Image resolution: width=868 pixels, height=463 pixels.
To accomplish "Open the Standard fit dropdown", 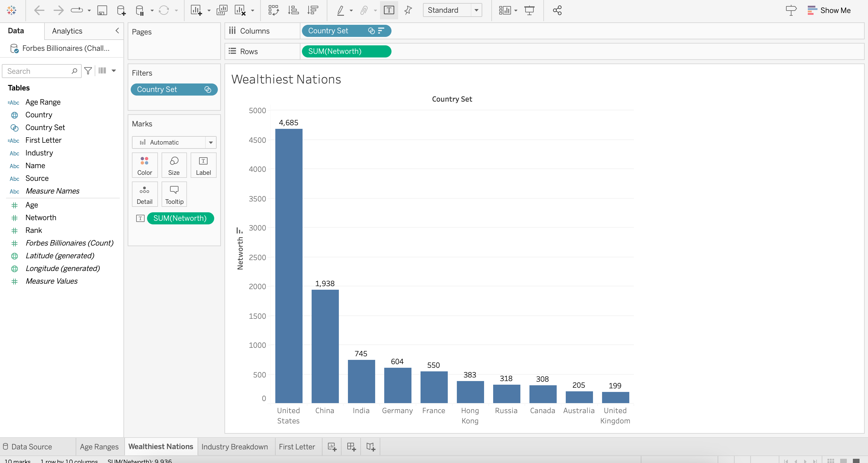I will (x=476, y=11).
